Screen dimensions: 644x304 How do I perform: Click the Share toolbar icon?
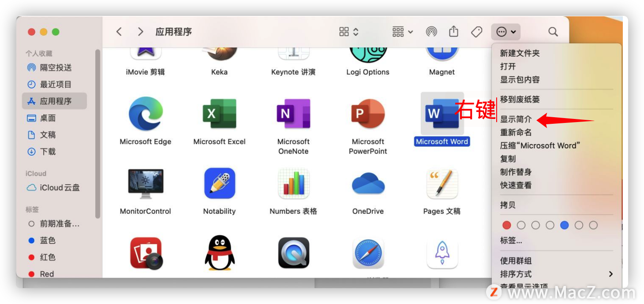453,31
